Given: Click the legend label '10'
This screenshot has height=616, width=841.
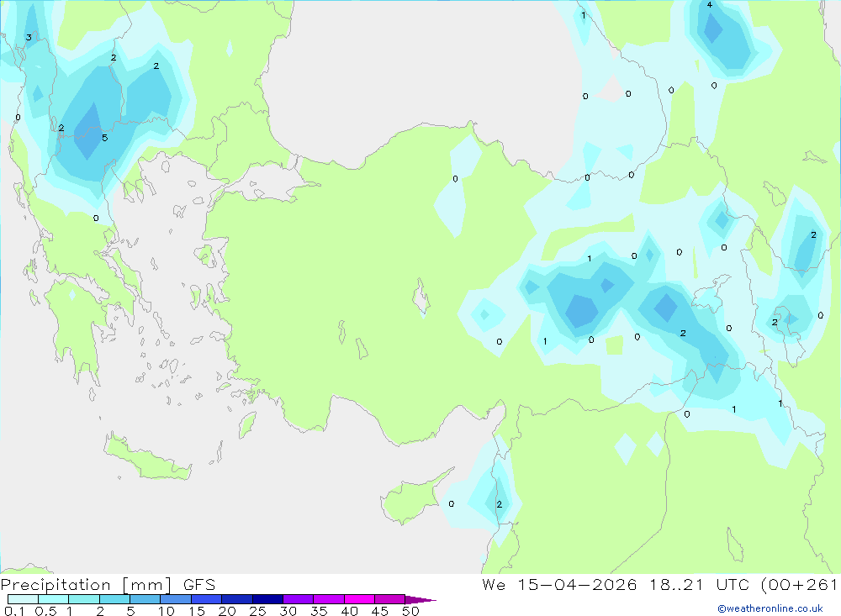Looking at the screenshot, I should tap(167, 611).
